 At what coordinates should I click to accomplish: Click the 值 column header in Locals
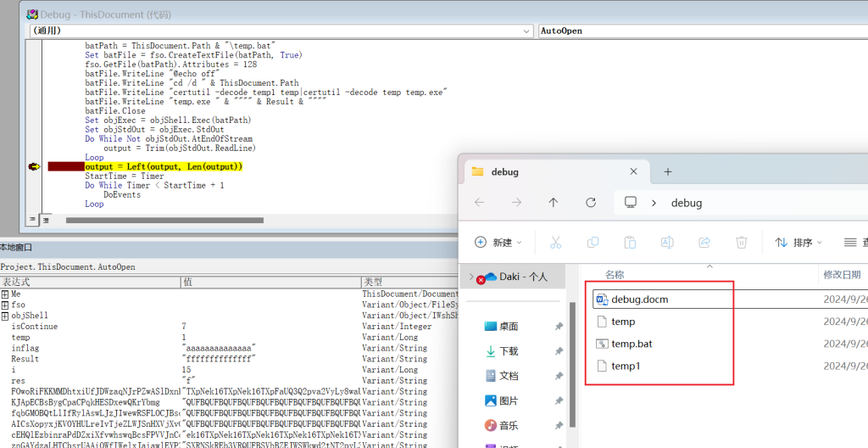pyautogui.click(x=271, y=283)
